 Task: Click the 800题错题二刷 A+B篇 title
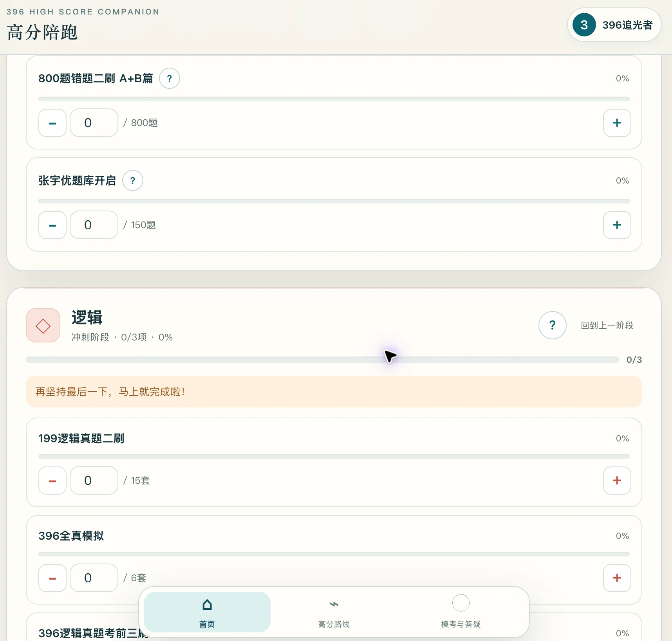[x=96, y=78]
